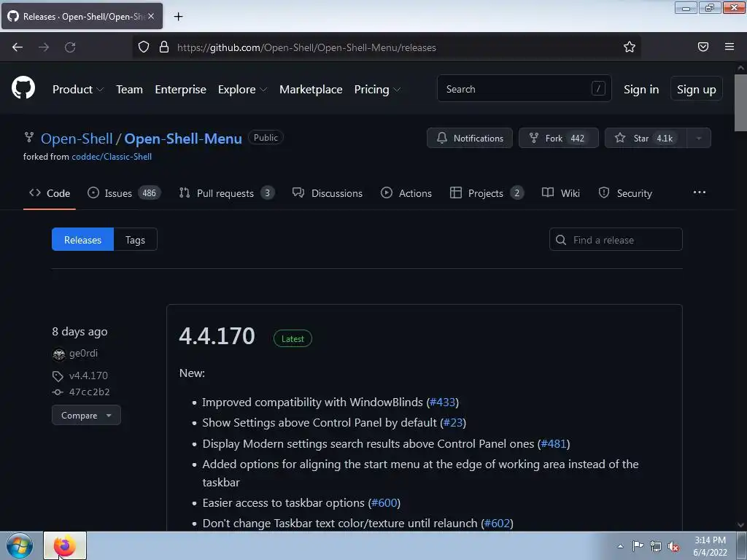Screen dimensions: 747x560
Task: Click the ge0rdi author name
Action: 83,354
